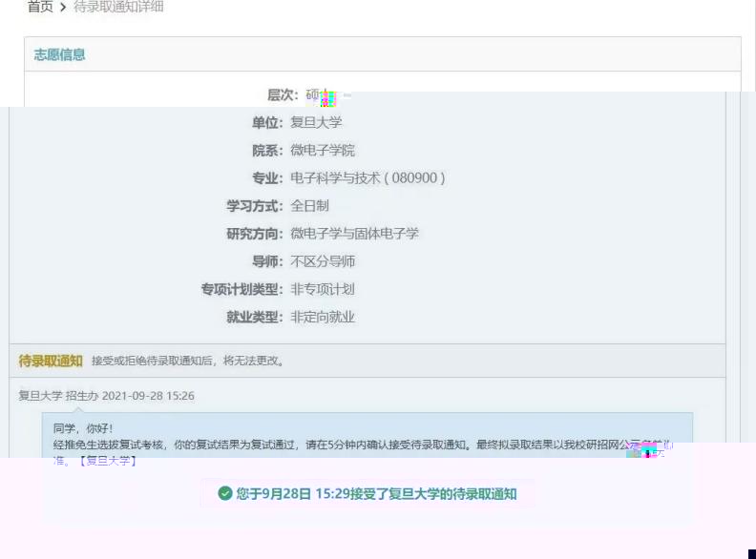Select the 导师 field label

(267, 261)
